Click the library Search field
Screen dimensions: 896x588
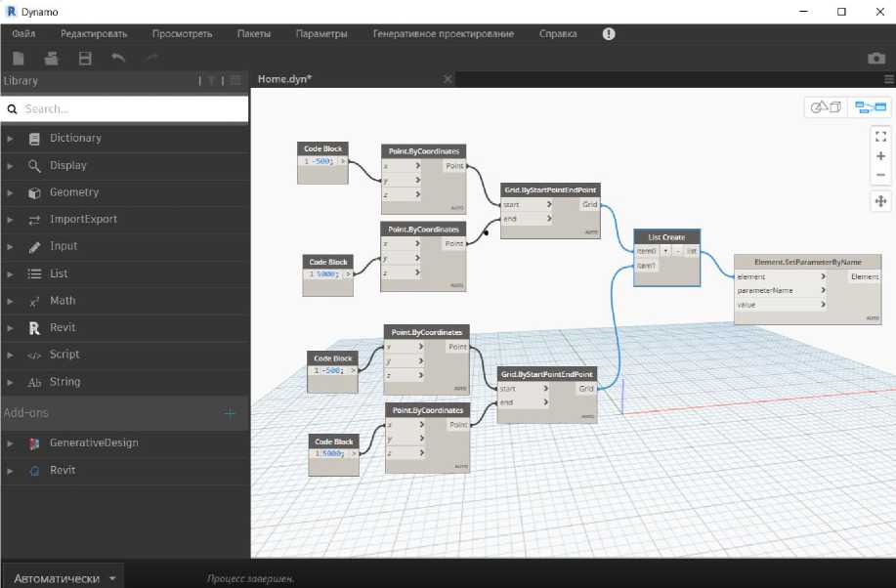127,109
